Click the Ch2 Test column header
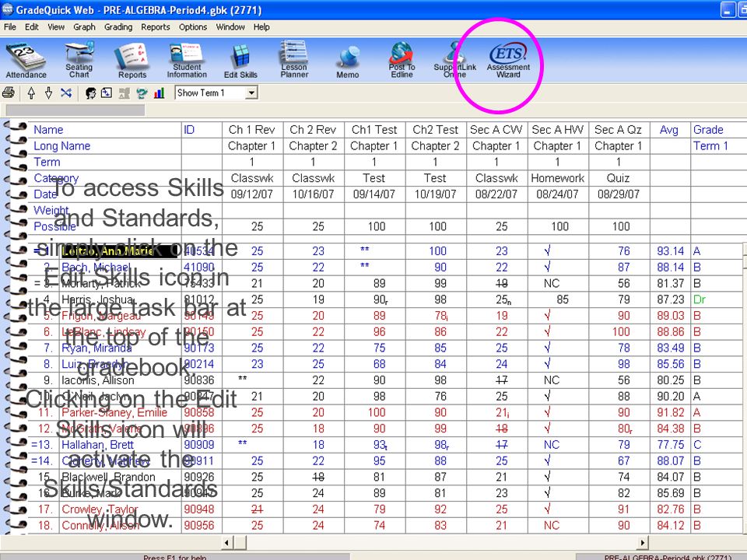747x560 pixels. 435,130
